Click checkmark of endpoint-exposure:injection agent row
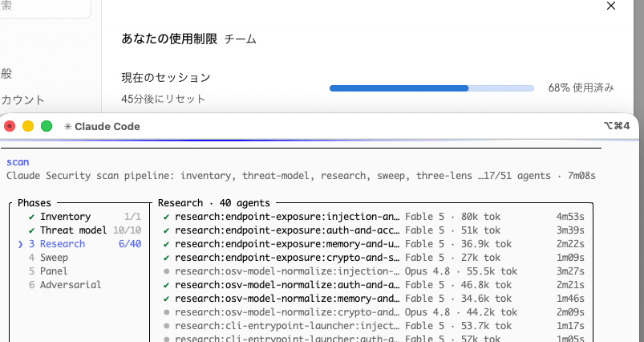Image resolution: width=644 pixels, height=342 pixels. pos(166,217)
